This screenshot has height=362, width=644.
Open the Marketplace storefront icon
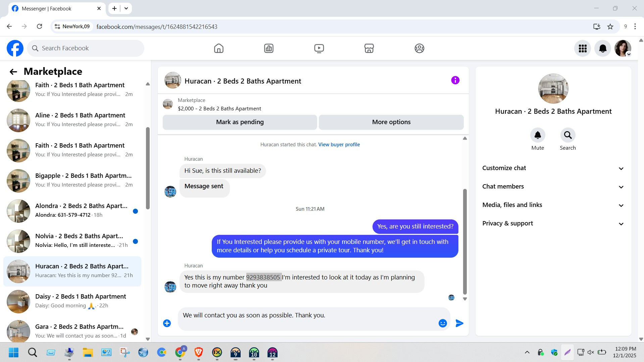pos(369,48)
